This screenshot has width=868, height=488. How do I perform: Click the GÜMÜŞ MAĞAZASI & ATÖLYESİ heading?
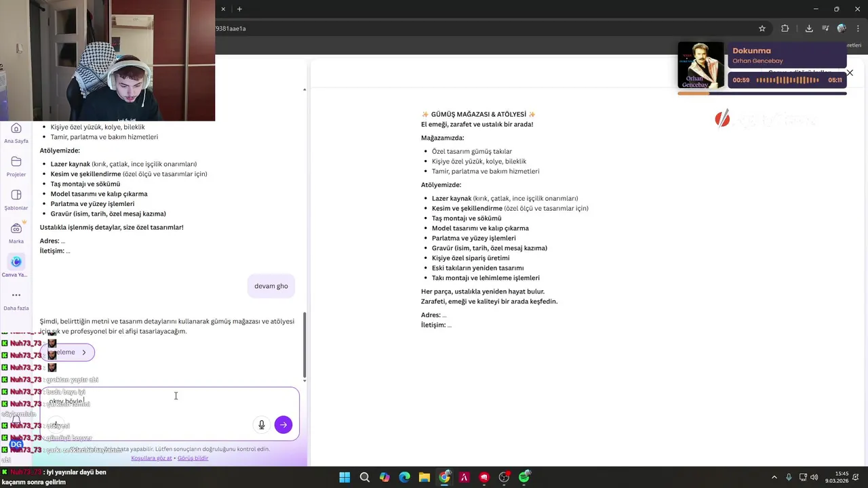point(478,115)
